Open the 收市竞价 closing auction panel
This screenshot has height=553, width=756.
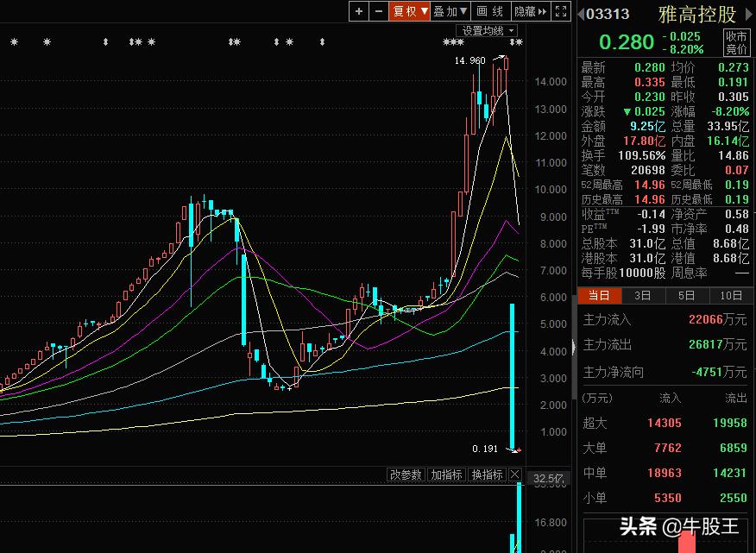[x=735, y=42]
